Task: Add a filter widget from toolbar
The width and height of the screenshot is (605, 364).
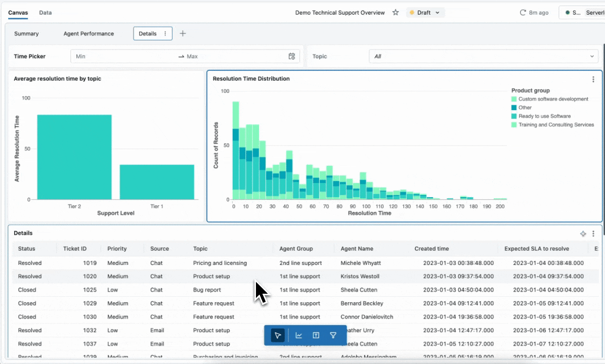Action: tap(333, 335)
